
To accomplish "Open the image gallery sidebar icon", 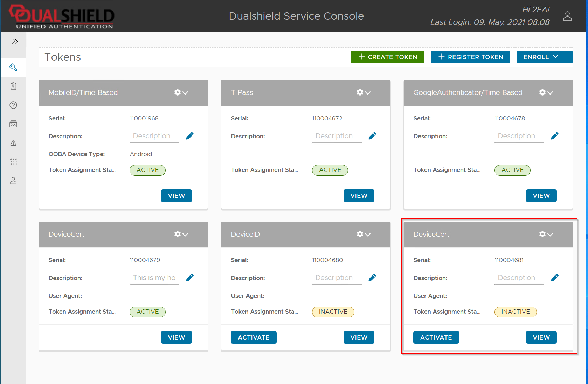I will pyautogui.click(x=13, y=124).
